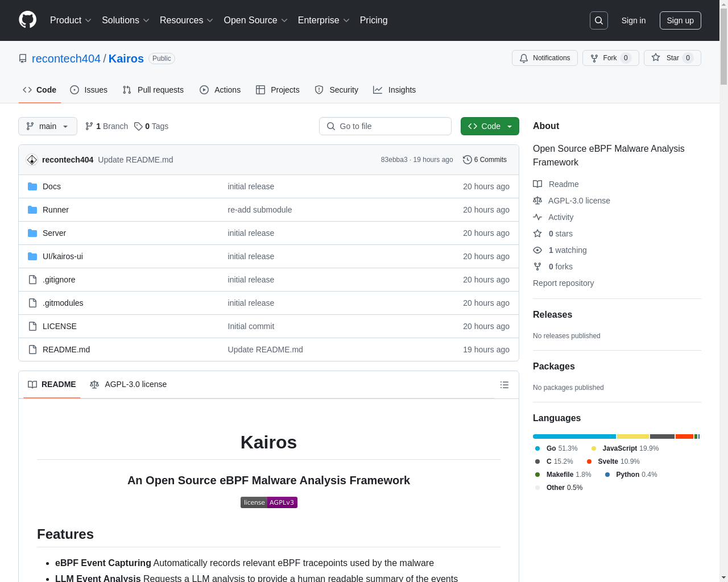728x582 pixels.
Task: Click the Readme book icon in About
Action: click(x=537, y=184)
